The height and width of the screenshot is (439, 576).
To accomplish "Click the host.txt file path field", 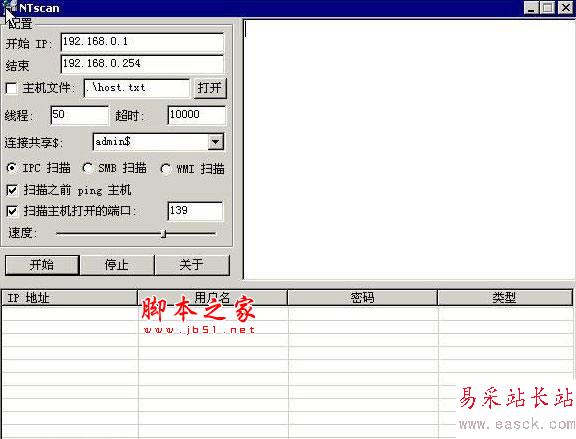I will pos(137,88).
